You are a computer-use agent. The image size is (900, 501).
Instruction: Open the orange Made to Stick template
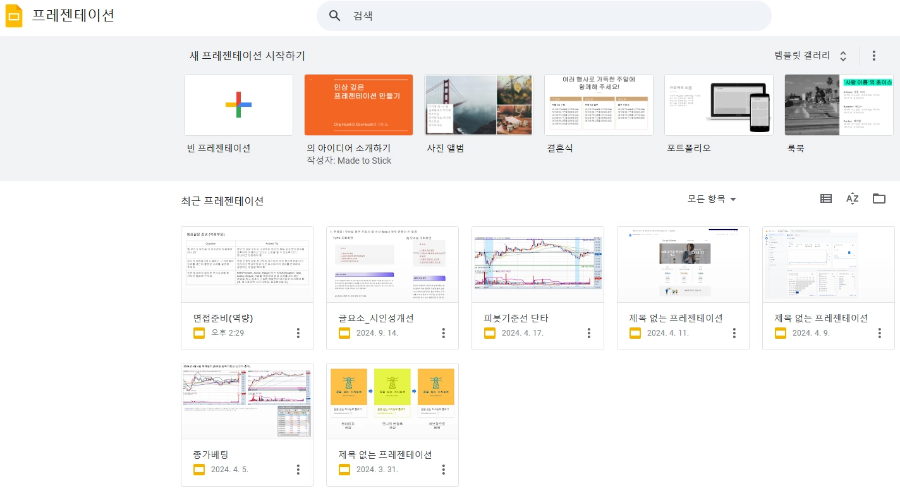pos(359,105)
